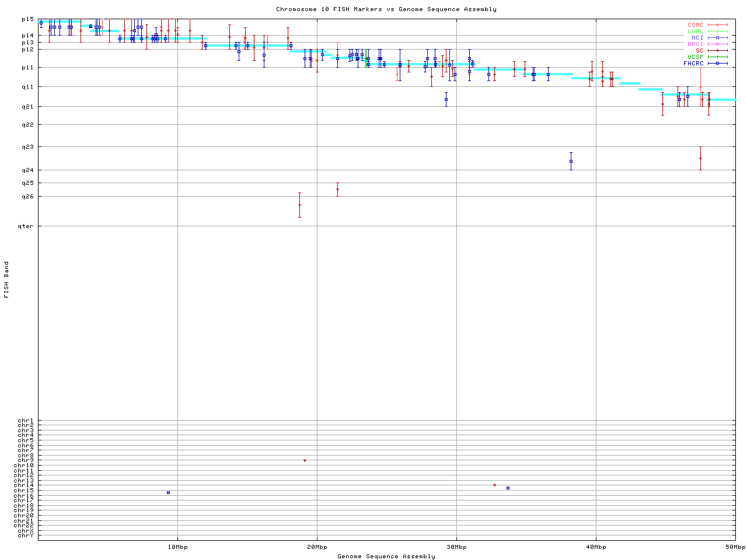Viewport: 747px width, 560px height.
Task: Click the p15 y-axis band label
Action: [x=28, y=19]
